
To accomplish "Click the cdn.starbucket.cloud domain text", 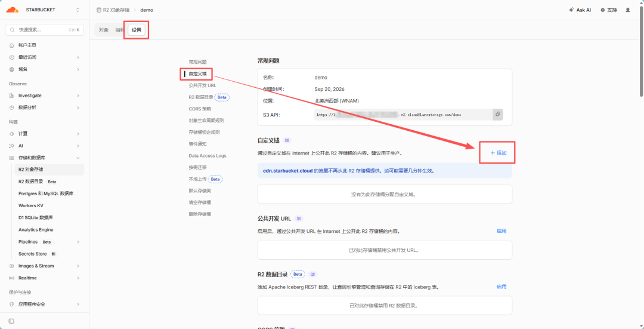I will click(288, 170).
